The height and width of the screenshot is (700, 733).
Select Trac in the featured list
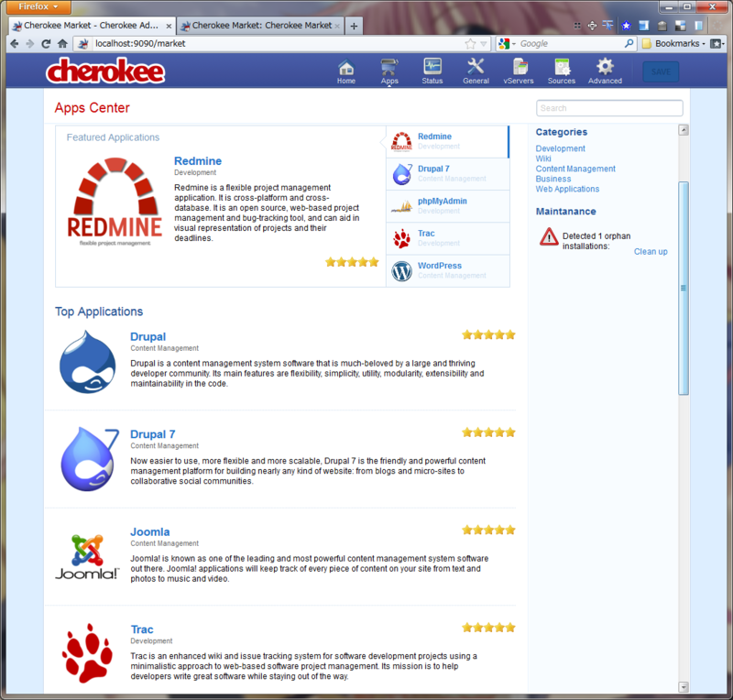(448, 238)
